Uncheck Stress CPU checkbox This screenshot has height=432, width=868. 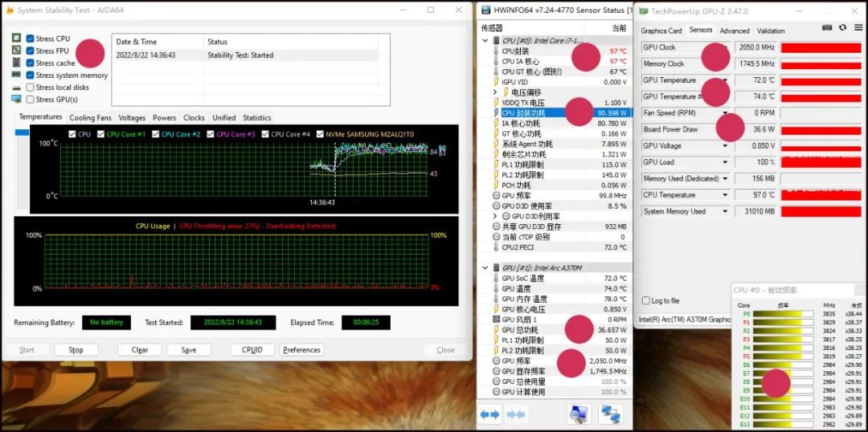click(x=30, y=39)
